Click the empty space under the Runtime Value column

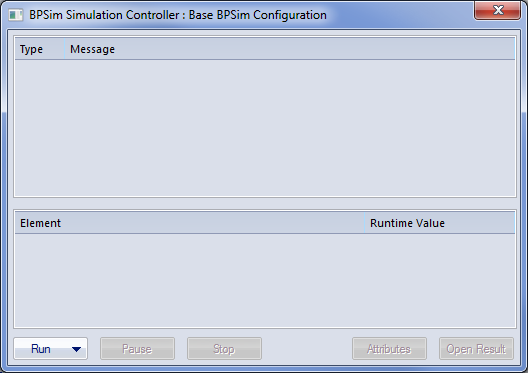pos(440,280)
